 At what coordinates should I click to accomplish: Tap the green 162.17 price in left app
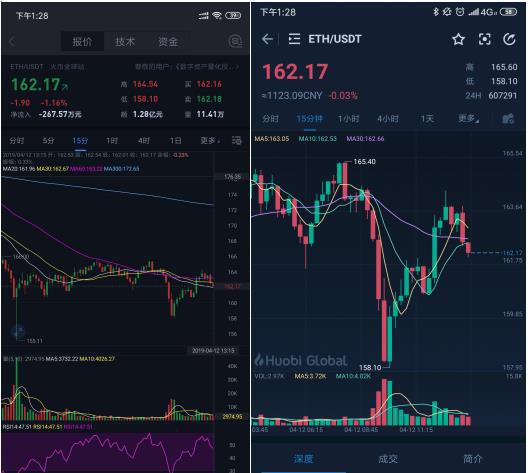(36, 85)
